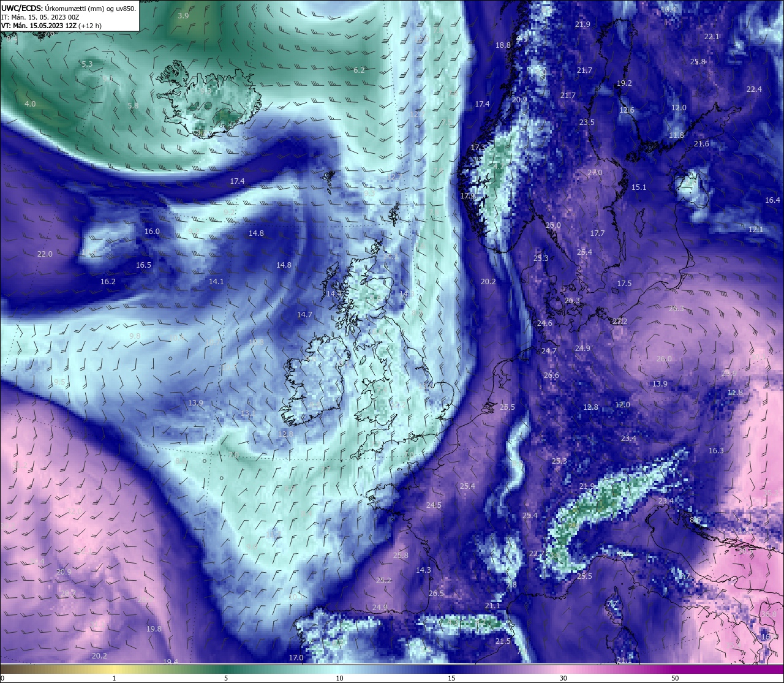Click the '16.0' value in the Atlantic
Image resolution: width=784 pixels, height=683 pixels.
tap(152, 232)
